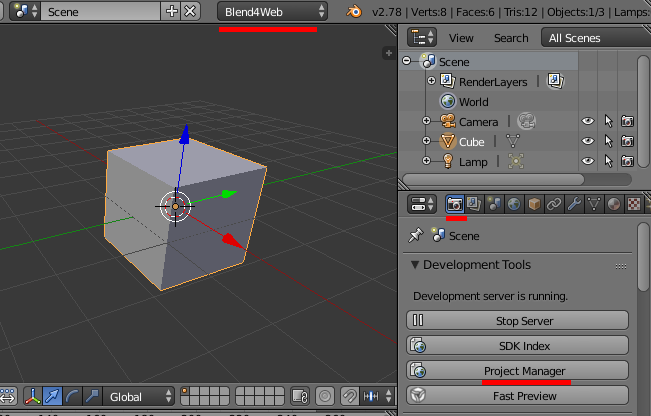Toggle Camera selectability arrow icon
Image resolution: width=651 pixels, height=416 pixels.
(608, 122)
